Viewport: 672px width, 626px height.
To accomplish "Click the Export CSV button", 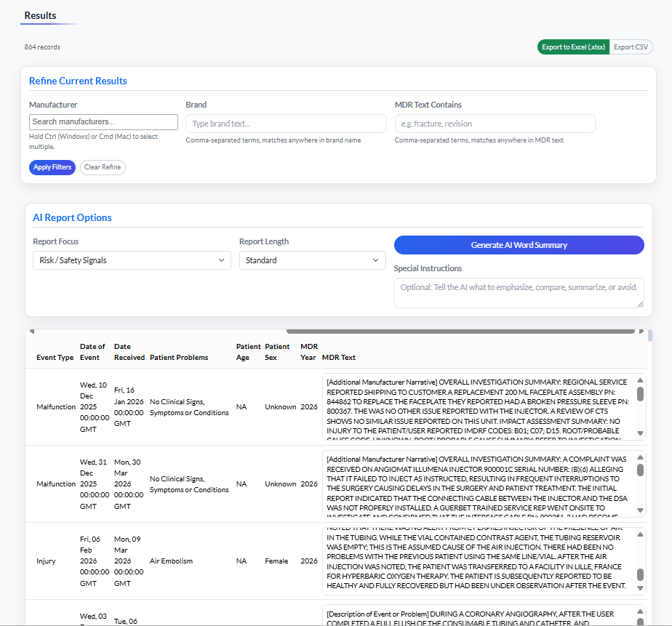I will pyautogui.click(x=631, y=47).
